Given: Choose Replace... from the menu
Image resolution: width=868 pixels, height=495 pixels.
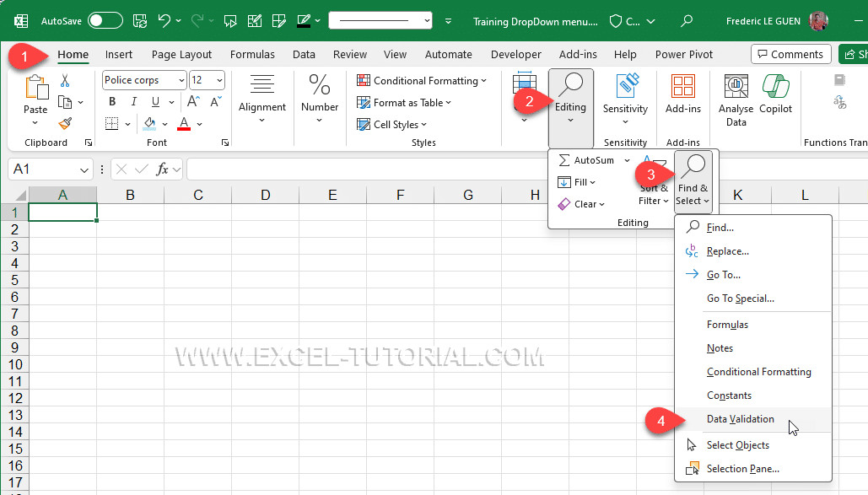Looking at the screenshot, I should (x=752, y=251).
